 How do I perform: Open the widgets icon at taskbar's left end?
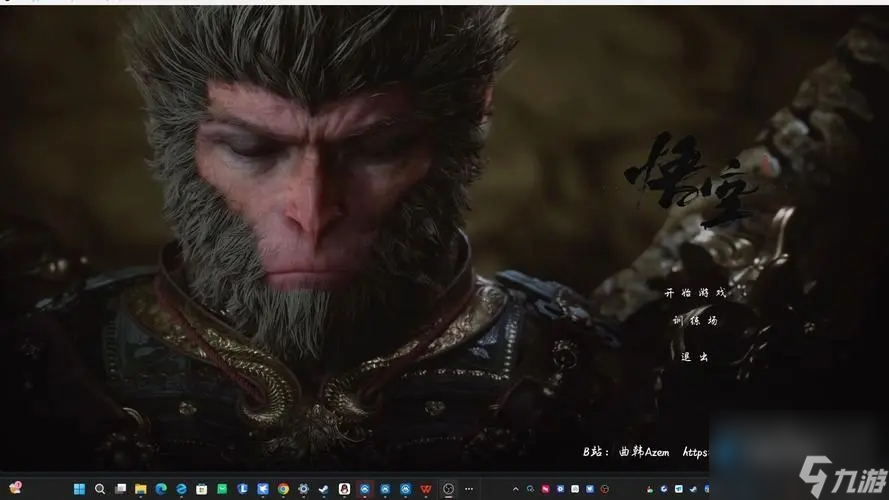15,488
